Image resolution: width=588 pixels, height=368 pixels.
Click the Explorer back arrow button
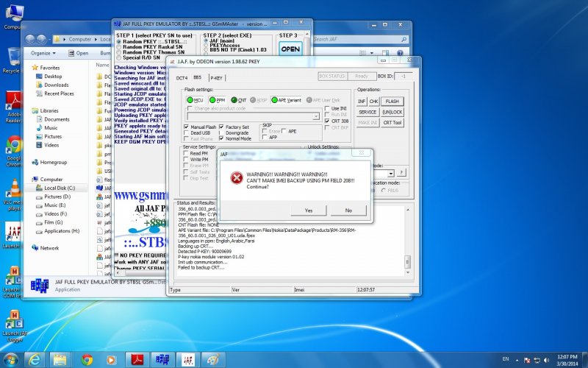(30, 39)
